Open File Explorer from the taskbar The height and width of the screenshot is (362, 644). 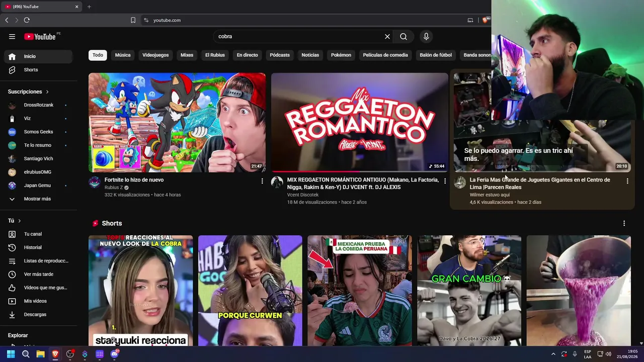coord(40,354)
